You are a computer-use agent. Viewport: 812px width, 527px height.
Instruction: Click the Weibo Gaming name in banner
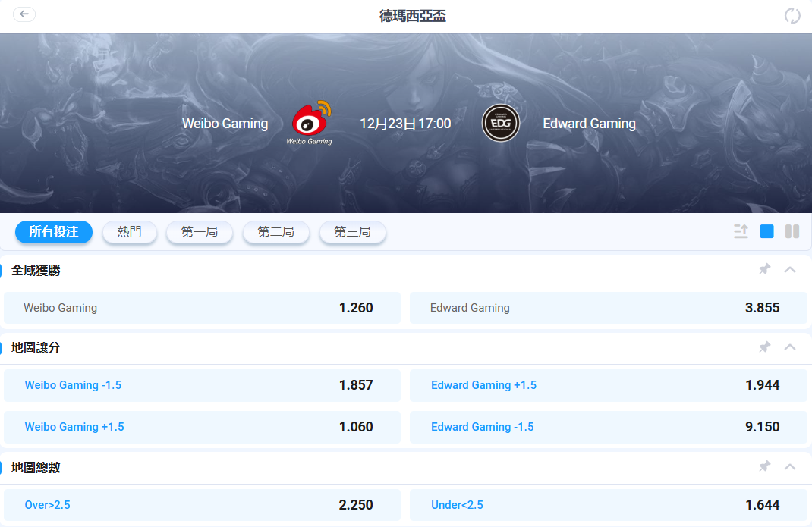225,124
